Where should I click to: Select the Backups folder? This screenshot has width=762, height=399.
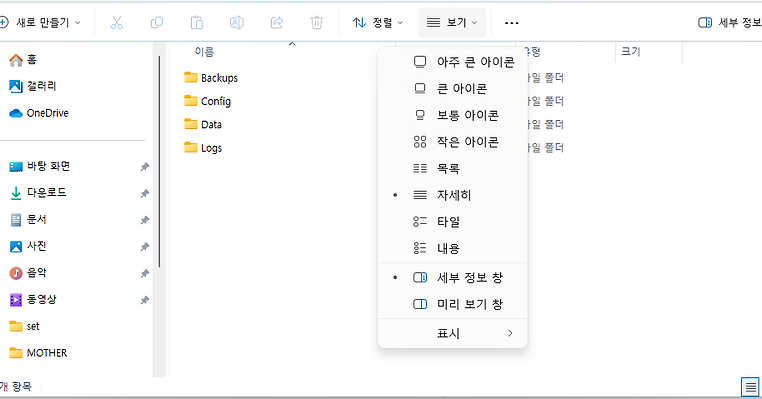pyautogui.click(x=211, y=78)
